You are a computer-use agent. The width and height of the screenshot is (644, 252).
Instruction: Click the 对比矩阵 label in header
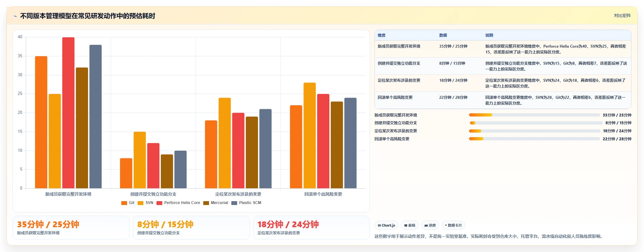pyautogui.click(x=622, y=15)
